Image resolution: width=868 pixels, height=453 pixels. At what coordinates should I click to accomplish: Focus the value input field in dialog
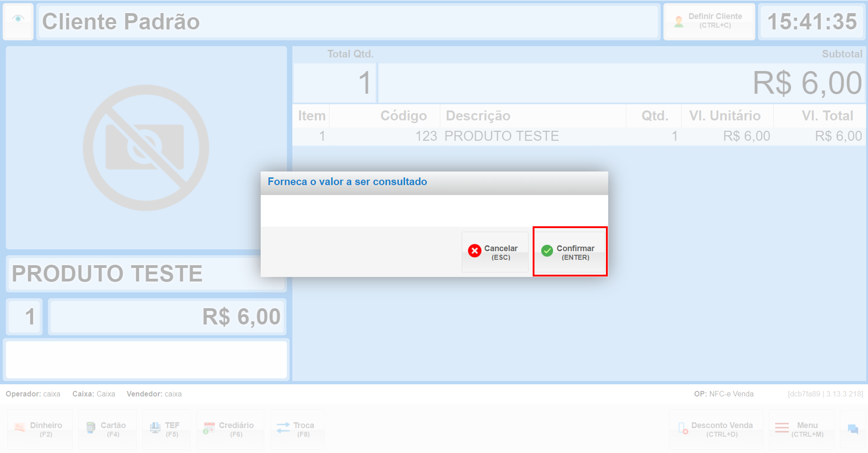click(x=434, y=210)
